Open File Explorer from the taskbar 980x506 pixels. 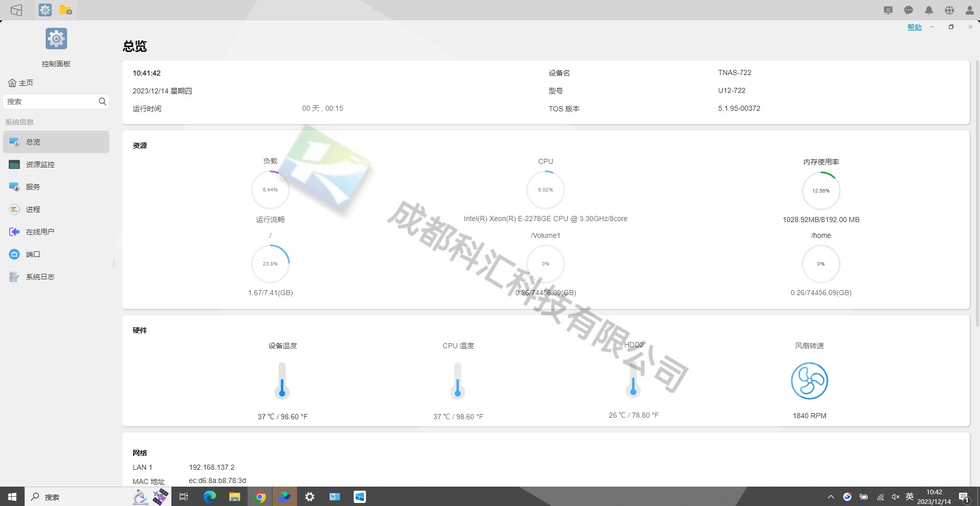coord(235,497)
